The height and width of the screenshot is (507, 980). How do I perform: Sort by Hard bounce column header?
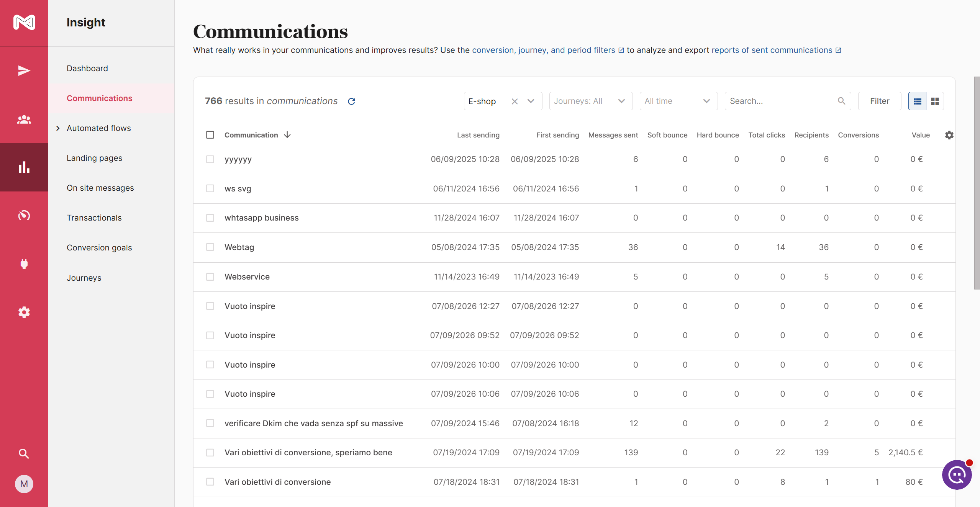718,135
